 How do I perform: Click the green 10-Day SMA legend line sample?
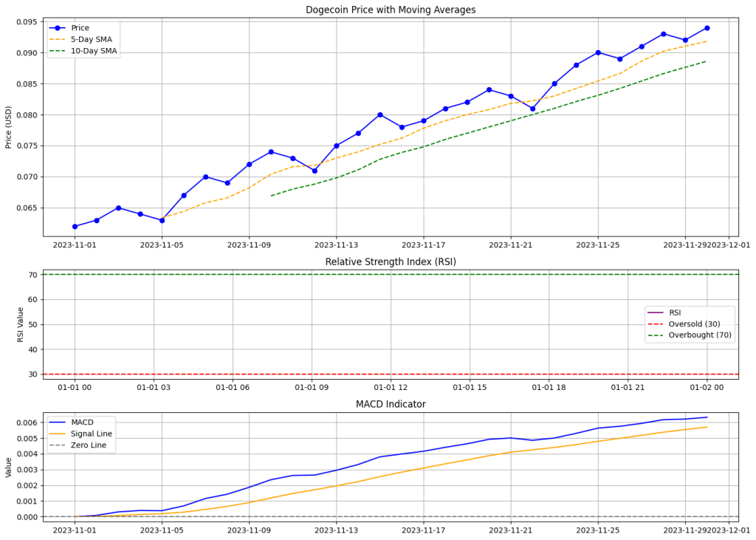[58, 51]
